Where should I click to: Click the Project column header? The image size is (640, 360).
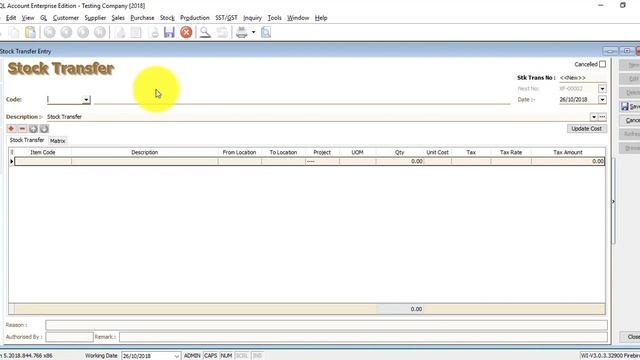click(322, 152)
